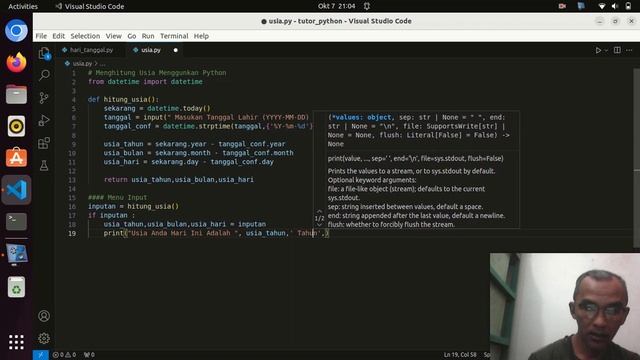Screen dimensions: 640x360
Task: Open the network indicator in system tray
Action: coord(602,6)
